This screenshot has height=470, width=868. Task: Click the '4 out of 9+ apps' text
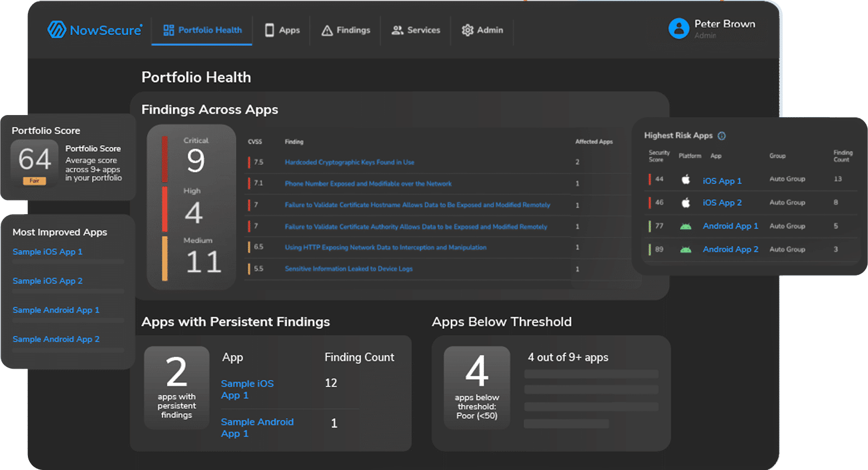pyautogui.click(x=568, y=358)
